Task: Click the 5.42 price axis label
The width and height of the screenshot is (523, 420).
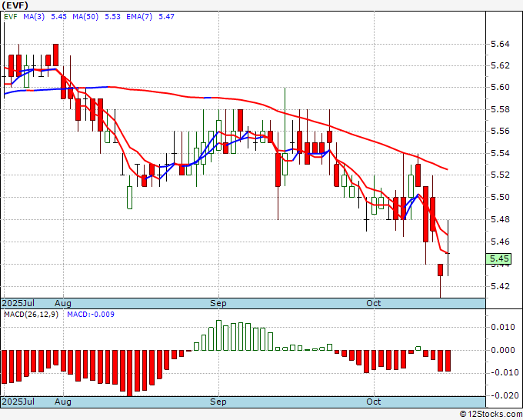Action: (x=501, y=286)
